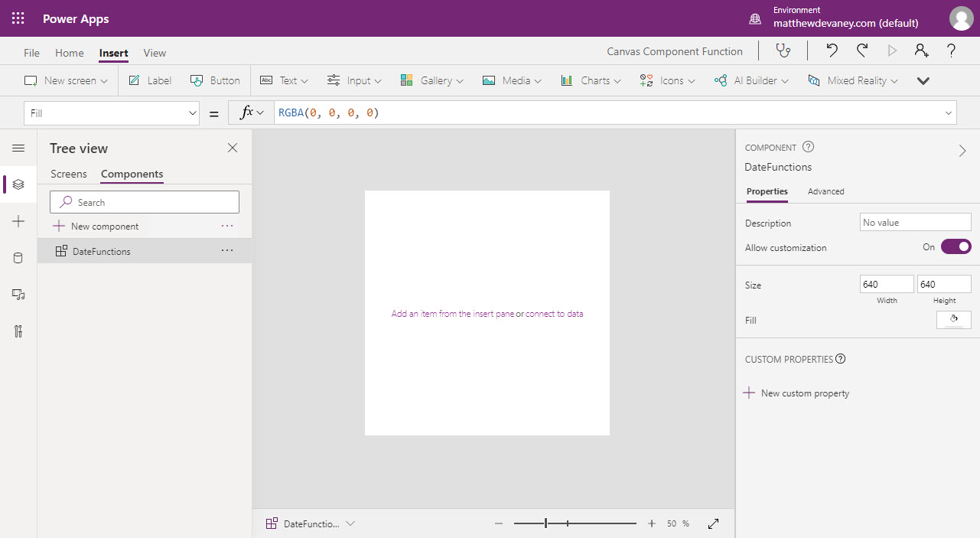
Task: Click the Redo arrow icon
Action: coord(862,51)
